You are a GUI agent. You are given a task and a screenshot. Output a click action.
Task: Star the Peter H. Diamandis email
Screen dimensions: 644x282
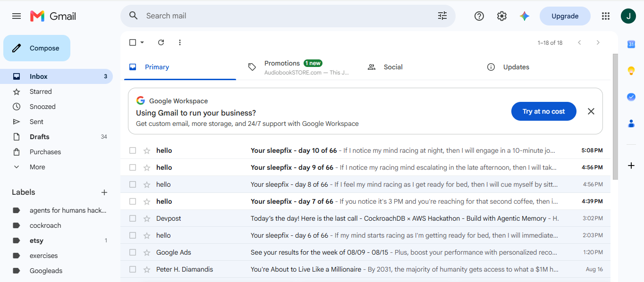(147, 269)
